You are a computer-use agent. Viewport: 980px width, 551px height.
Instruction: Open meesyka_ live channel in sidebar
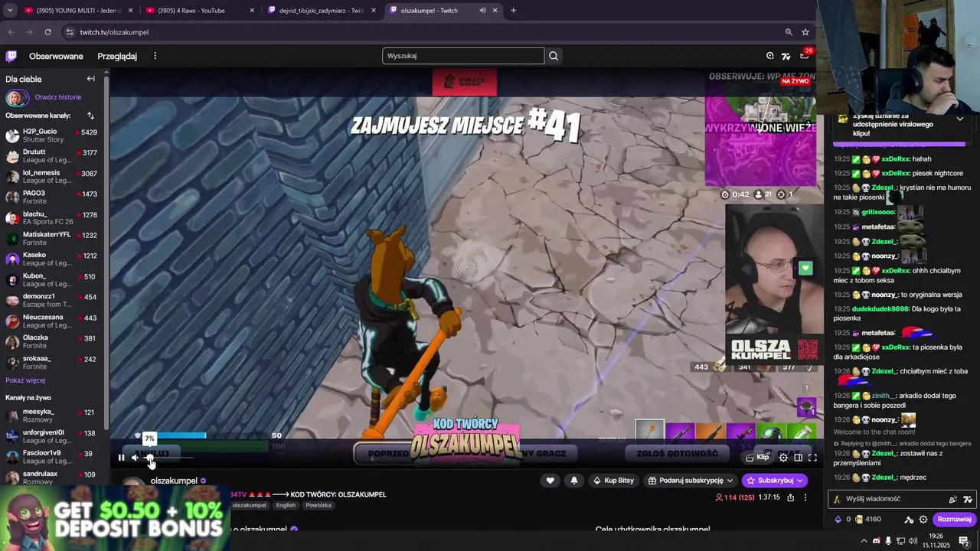pyautogui.click(x=52, y=416)
